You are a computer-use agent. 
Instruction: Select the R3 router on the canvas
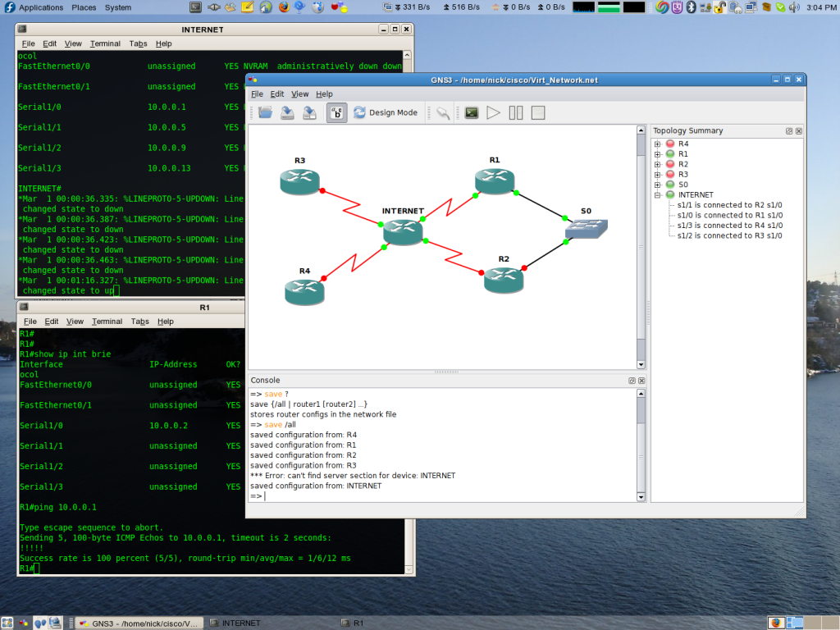click(x=299, y=181)
